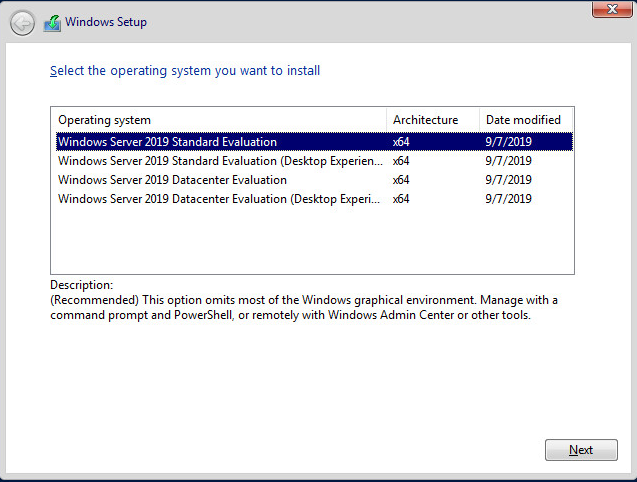Viewport: 637px width, 482px height.
Task: Select Standard Evaluation (Desktop Experience) option
Action: pos(220,161)
